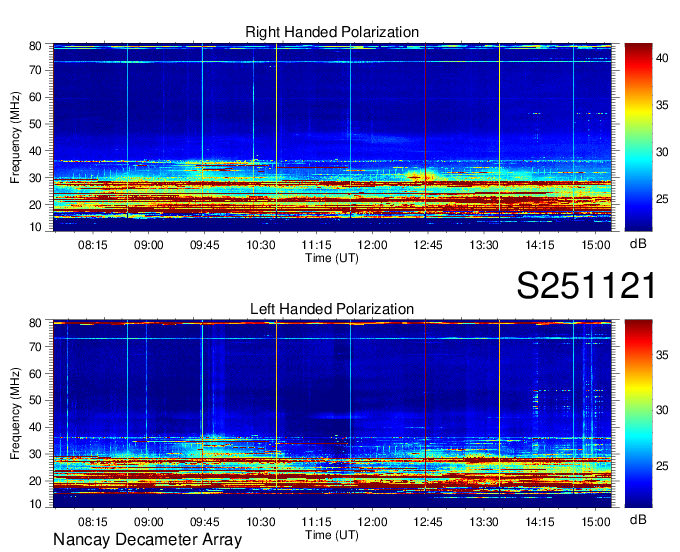Click the Time (UT) label under lower plot
This screenshot has height=552, width=680.
click(332, 534)
